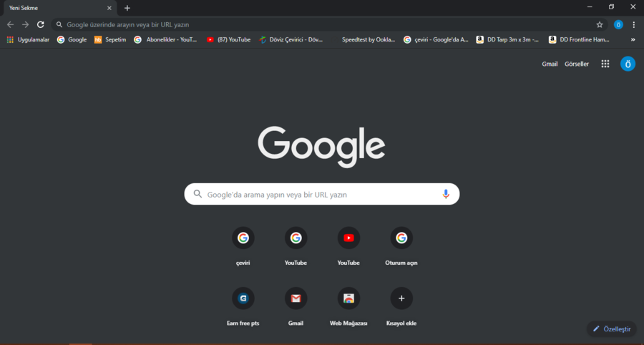The image size is (644, 345).
Task: Select the Yeni Sekme tab
Action: click(59, 8)
